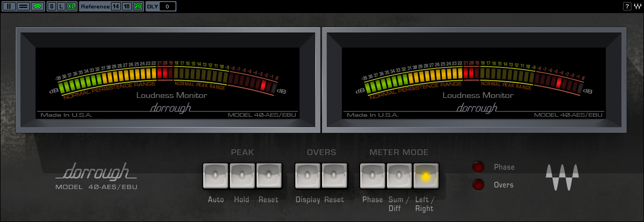Click the dorrough MODEL 40-AES/EBU logo at bottom-left
The width and height of the screenshot is (644, 222).
point(97,176)
